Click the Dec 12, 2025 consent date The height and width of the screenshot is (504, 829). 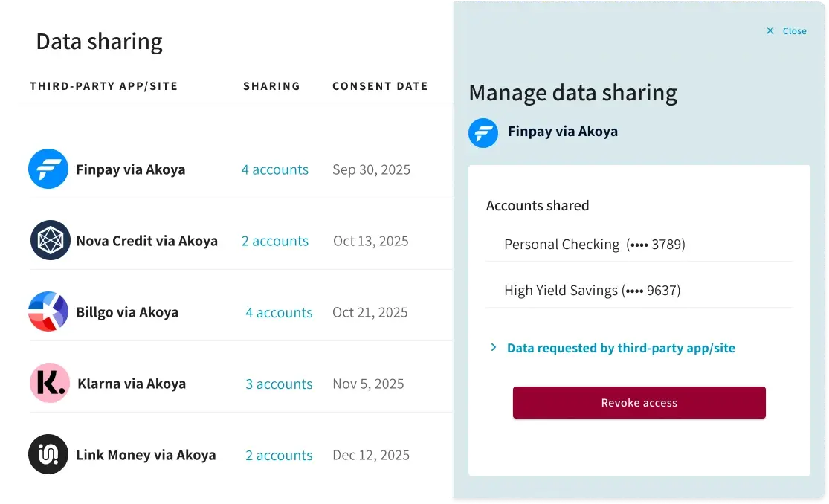(x=370, y=455)
